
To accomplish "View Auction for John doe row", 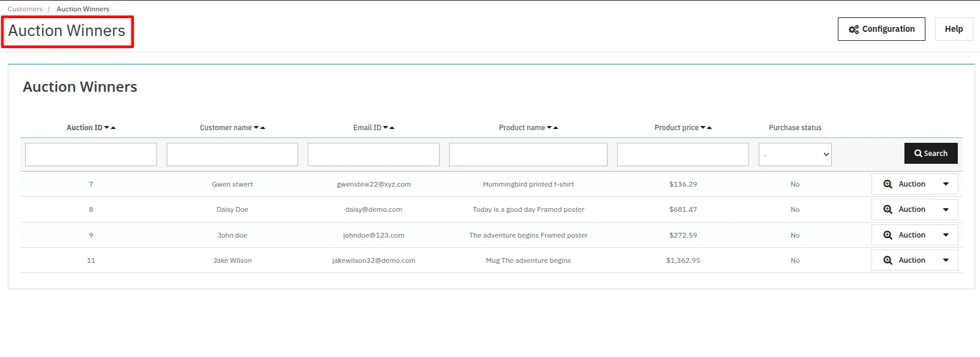I will pyautogui.click(x=904, y=235).
